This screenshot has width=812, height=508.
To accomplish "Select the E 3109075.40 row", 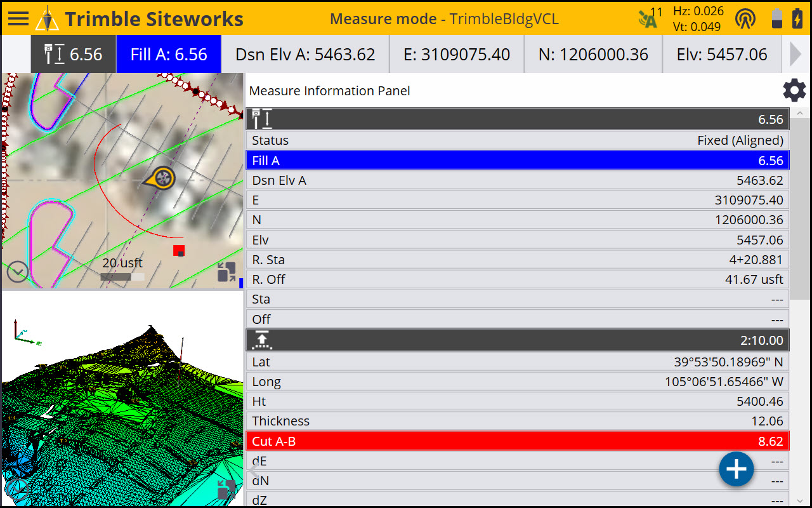I will (x=518, y=200).
